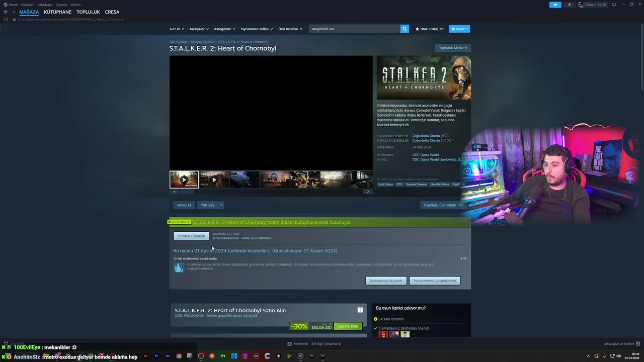The width and height of the screenshot is (644, 362).
Task: Go forward with the navigation arrow
Action: 14,12
